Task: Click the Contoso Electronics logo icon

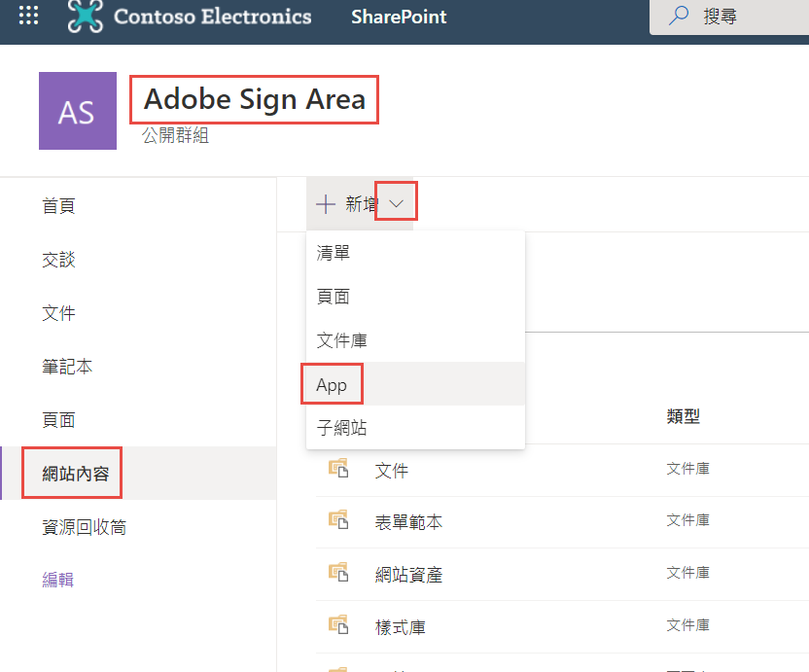Action: tap(86, 17)
